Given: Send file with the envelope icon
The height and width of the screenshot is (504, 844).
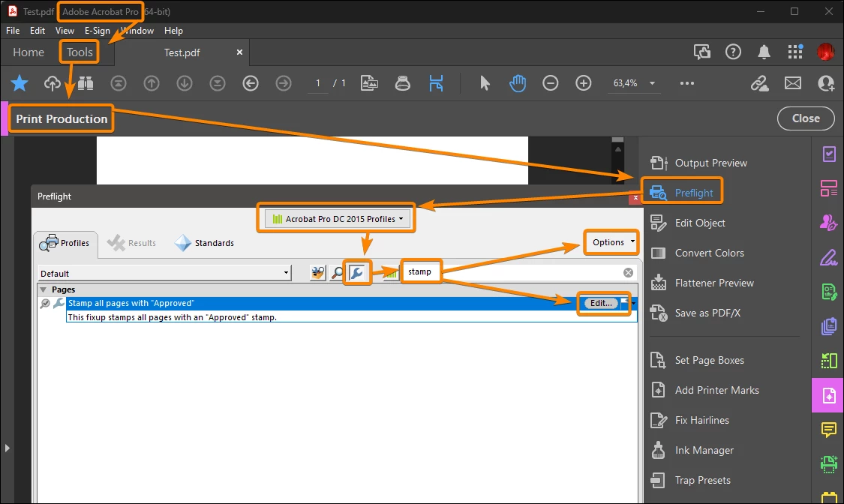Looking at the screenshot, I should [793, 83].
